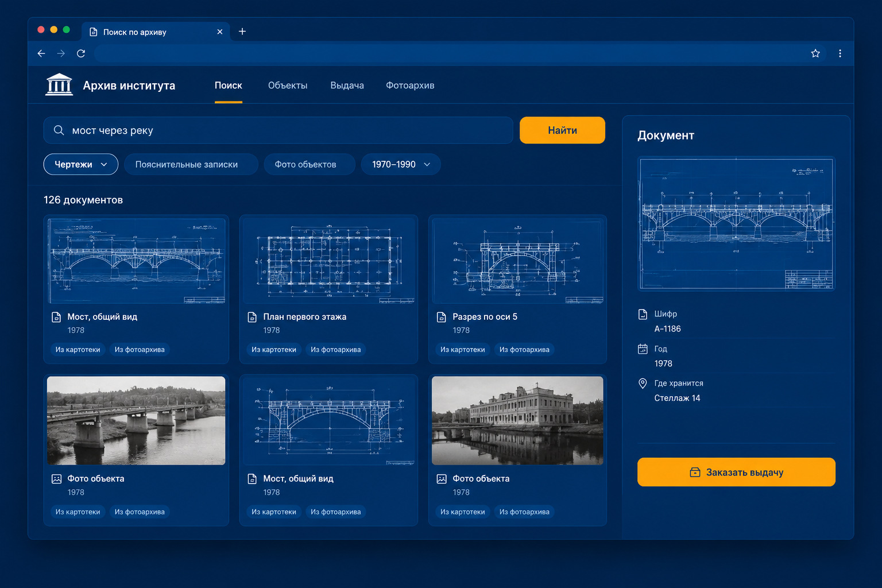Click into the 'мост через реку' search field
Screen dimensions: 882x588
click(278, 130)
